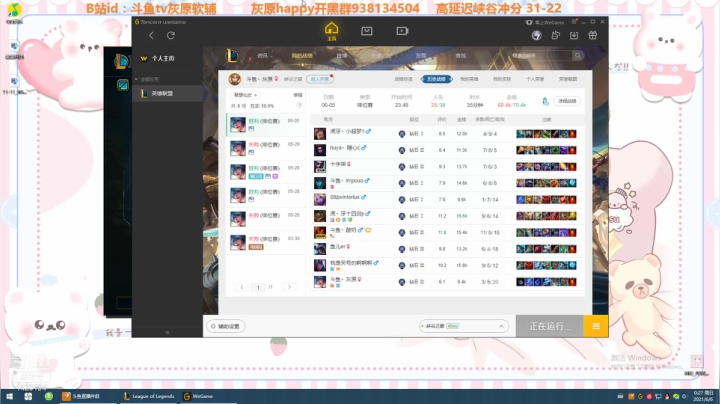Click player name 十字绵
This screenshot has width=720, height=404.
pos(338,164)
